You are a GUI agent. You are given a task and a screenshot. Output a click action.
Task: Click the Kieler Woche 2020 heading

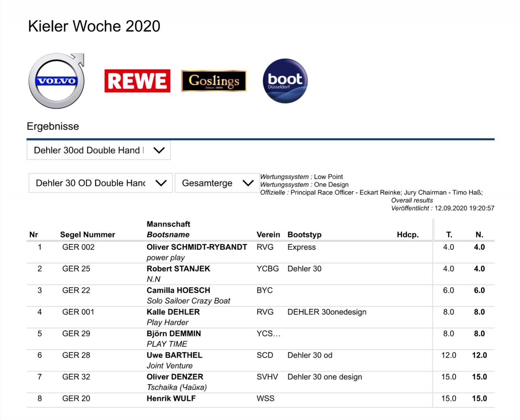(x=94, y=26)
